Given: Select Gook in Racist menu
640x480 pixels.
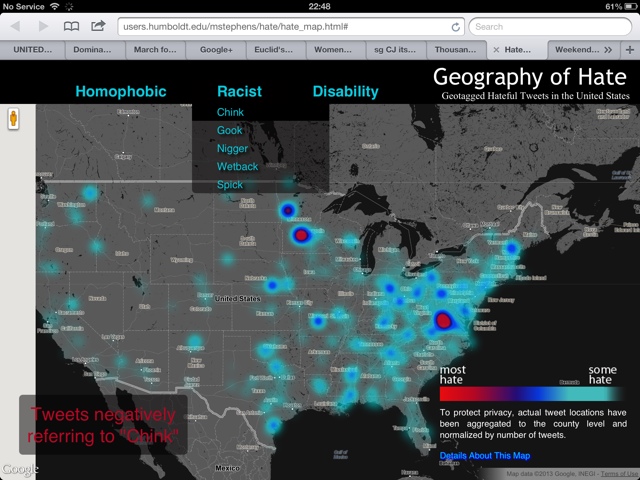Looking at the screenshot, I should pos(229,130).
